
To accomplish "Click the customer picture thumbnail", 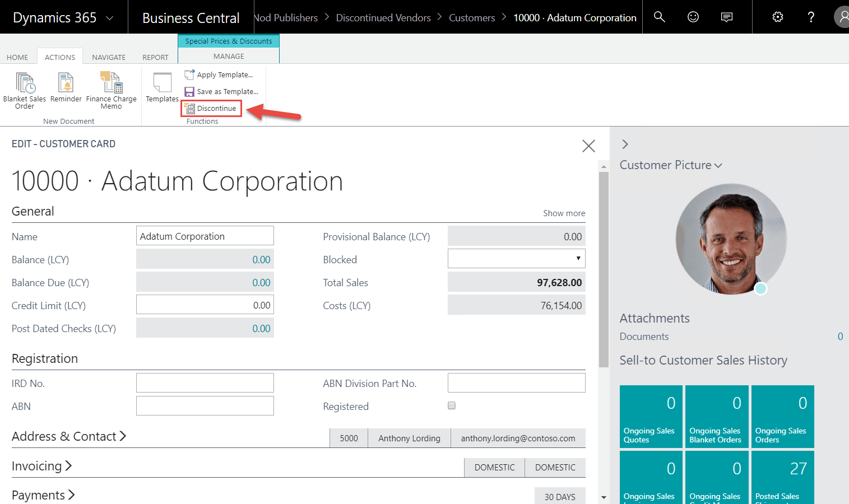I will pos(731,239).
